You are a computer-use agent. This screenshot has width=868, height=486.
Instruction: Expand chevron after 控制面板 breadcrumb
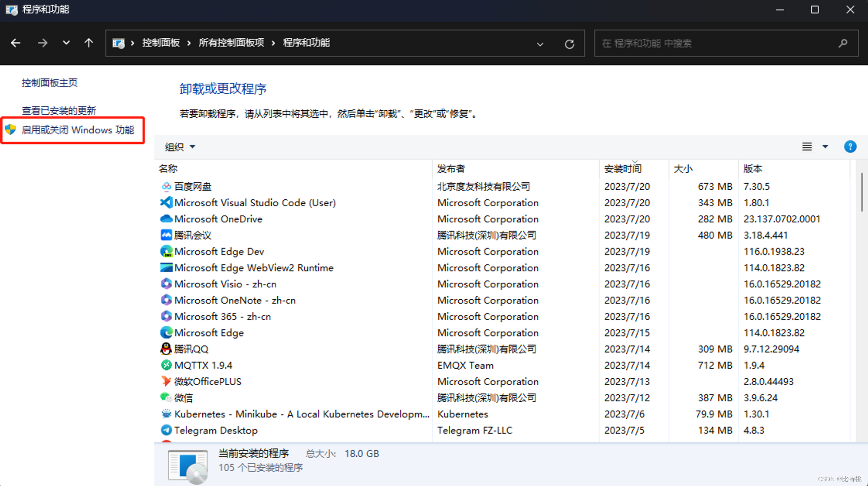coord(189,43)
